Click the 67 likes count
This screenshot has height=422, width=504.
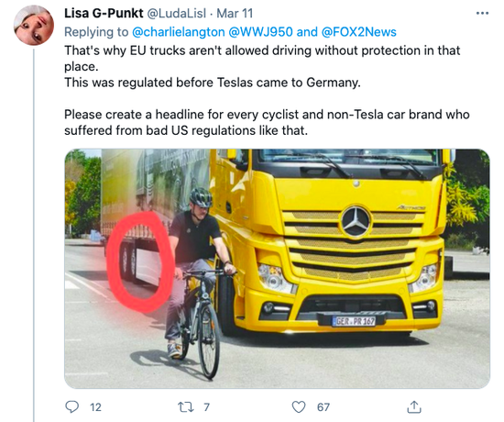323,407
